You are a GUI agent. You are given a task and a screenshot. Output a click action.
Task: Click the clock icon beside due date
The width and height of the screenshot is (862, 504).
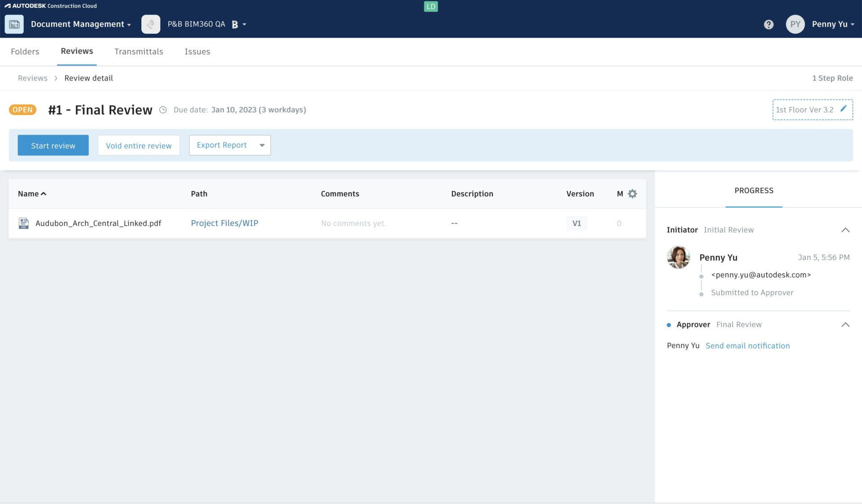pos(163,110)
